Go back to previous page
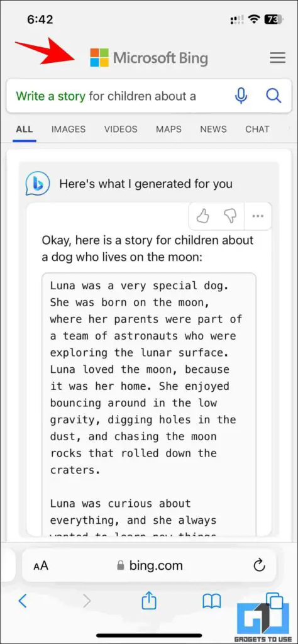The height and width of the screenshot is (644, 298). pyautogui.click(x=23, y=601)
